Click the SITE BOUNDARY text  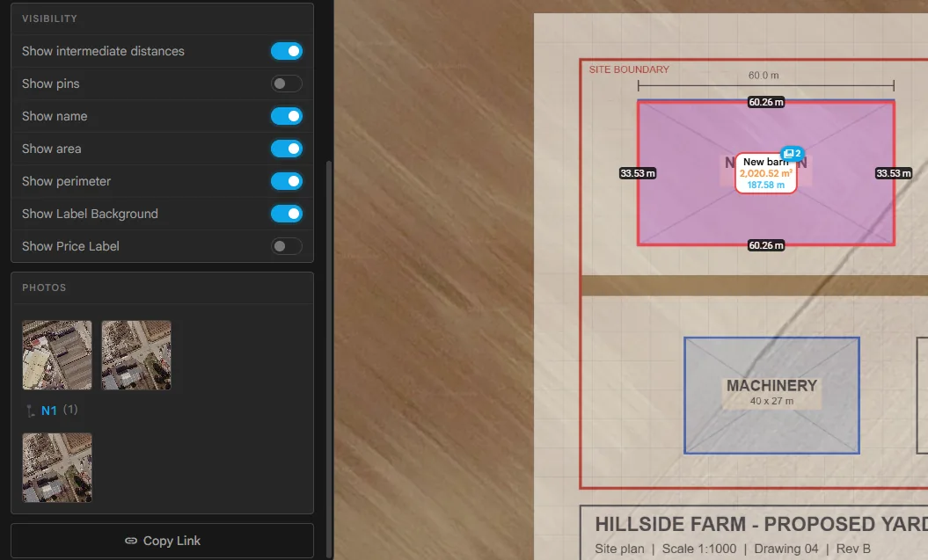629,69
